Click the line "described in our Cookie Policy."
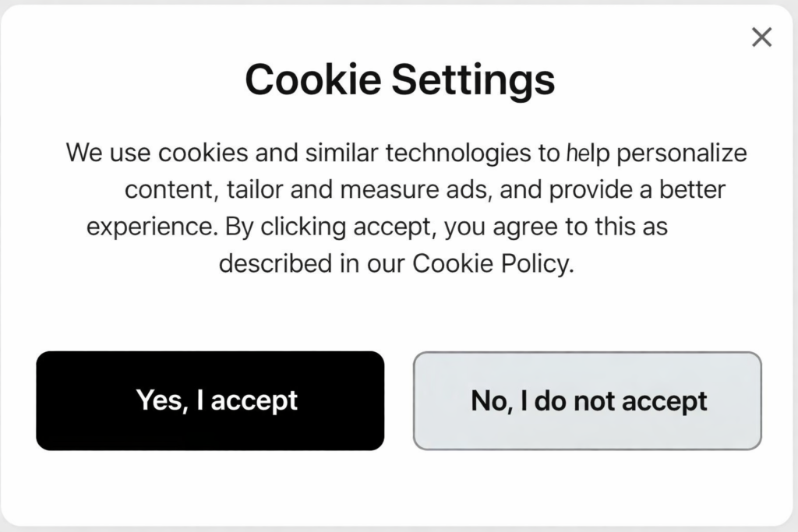798x532 pixels. (x=396, y=264)
